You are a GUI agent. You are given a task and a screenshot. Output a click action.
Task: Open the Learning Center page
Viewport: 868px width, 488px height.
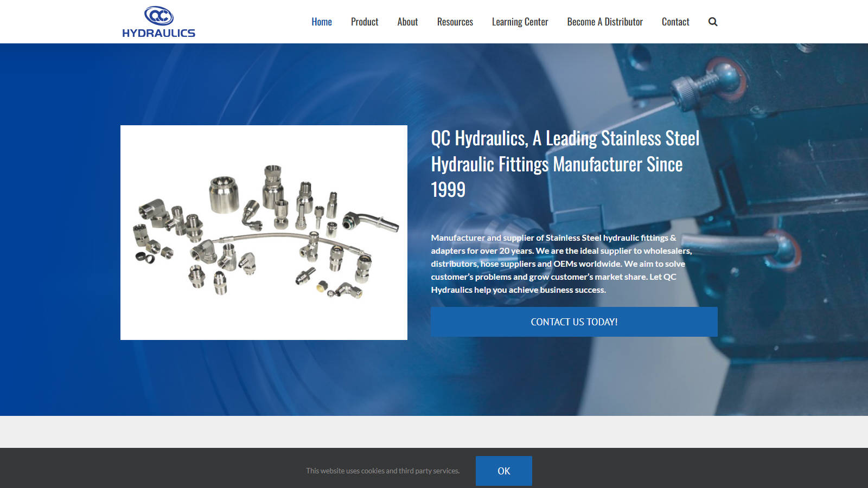pos(520,22)
